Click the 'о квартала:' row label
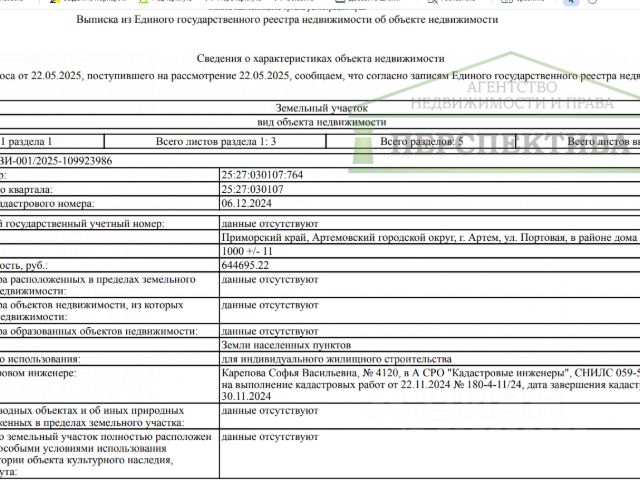640x480 pixels. (x=27, y=190)
